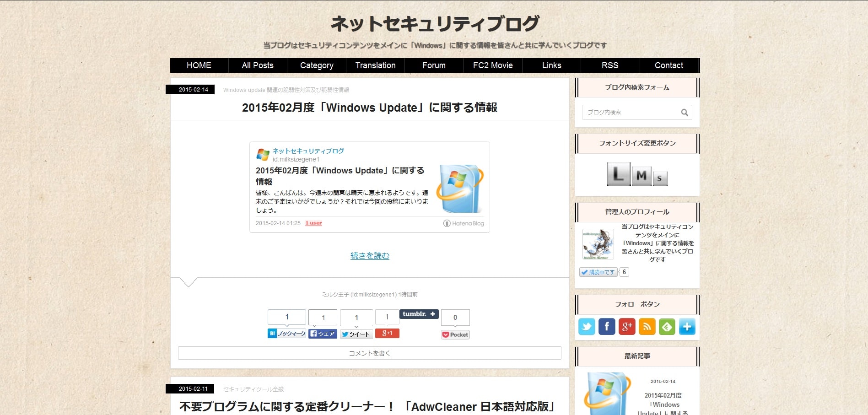This screenshot has height=415, width=868.
Task: Open the Windows Update thumbnail in embedded card
Action: point(460,189)
